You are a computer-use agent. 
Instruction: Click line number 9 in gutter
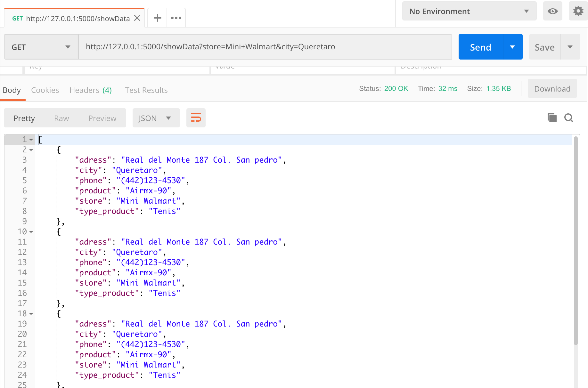click(24, 222)
